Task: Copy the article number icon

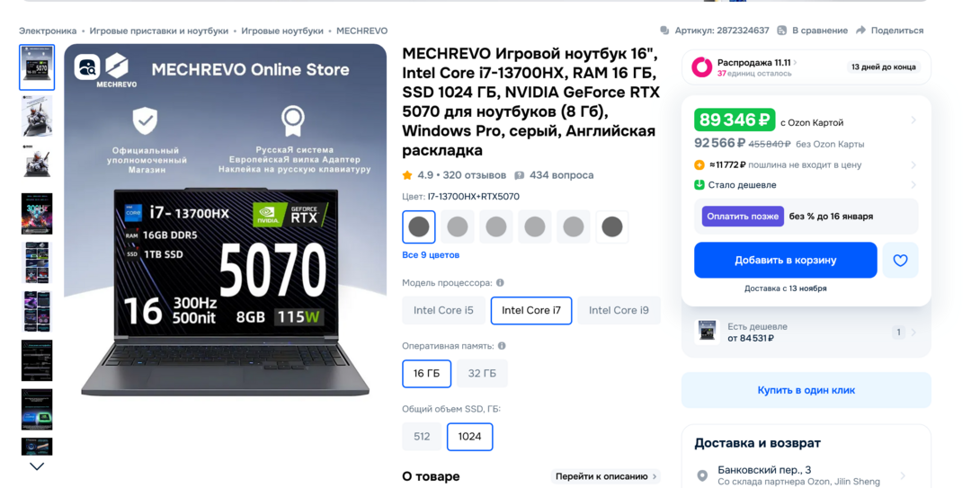Action: click(x=664, y=31)
